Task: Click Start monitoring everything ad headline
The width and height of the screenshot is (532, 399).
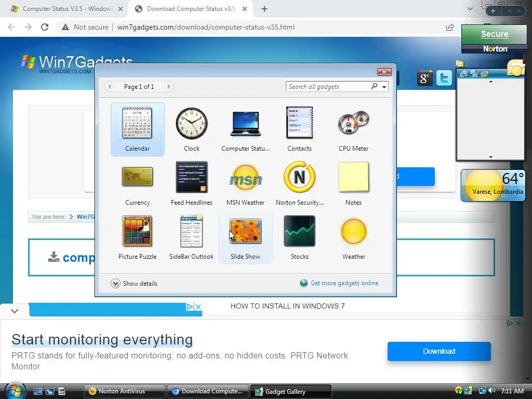Action: pos(102,339)
